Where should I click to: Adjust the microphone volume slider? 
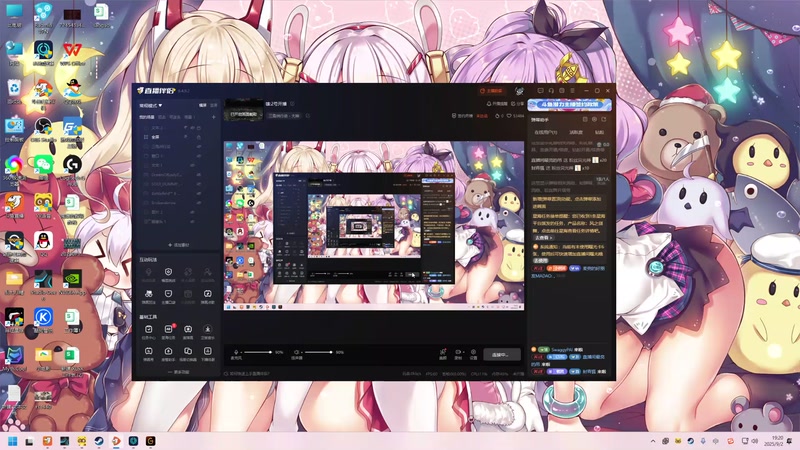pyautogui.click(x=257, y=352)
